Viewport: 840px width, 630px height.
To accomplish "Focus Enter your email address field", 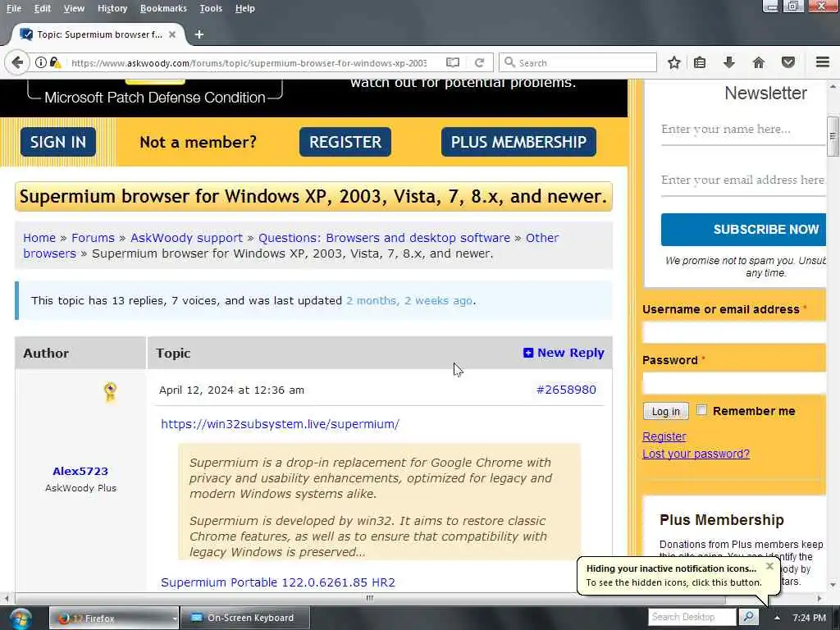I will click(743, 180).
